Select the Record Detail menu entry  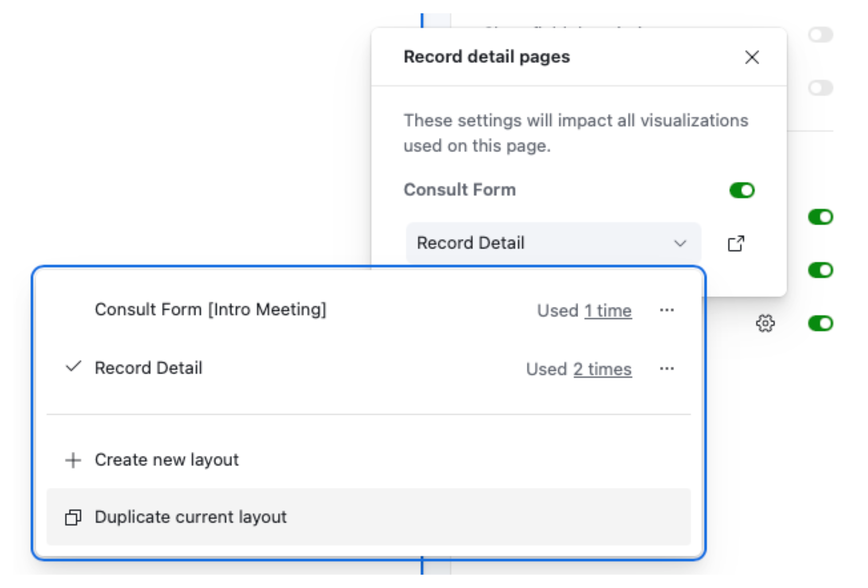(x=148, y=367)
